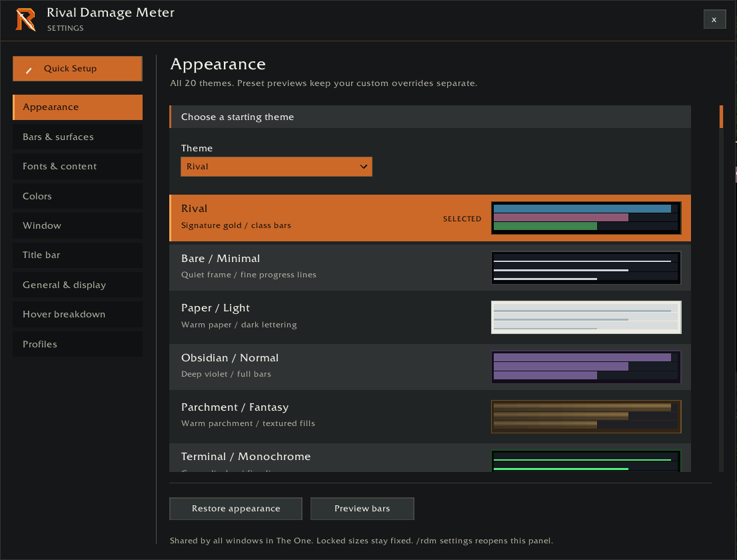Go to General & display settings
737x560 pixels.
(x=77, y=285)
